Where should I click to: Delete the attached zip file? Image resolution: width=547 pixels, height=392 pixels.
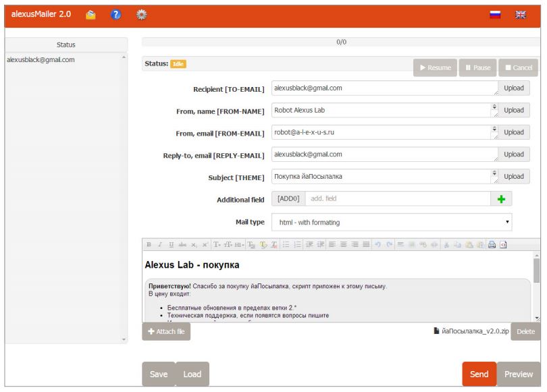(525, 331)
